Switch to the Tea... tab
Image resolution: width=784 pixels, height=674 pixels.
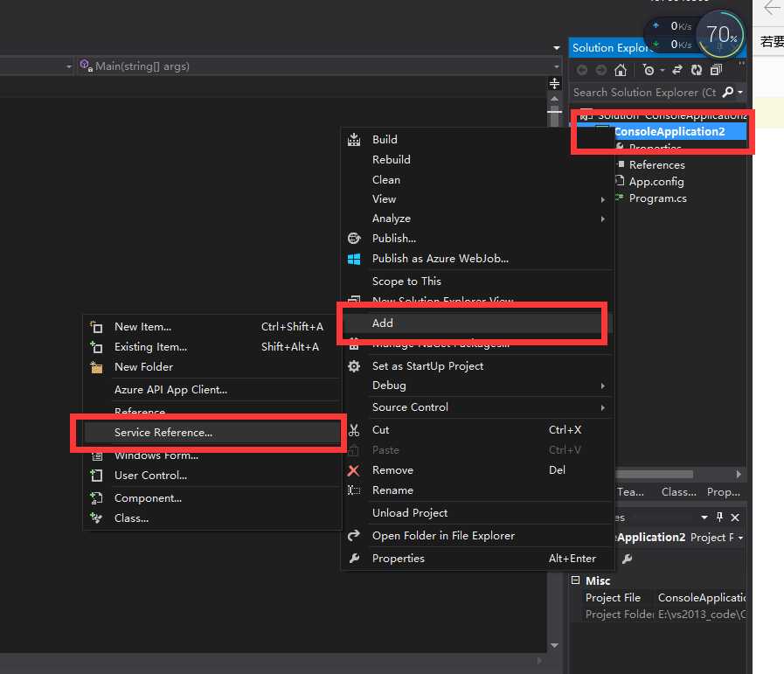coord(630,492)
